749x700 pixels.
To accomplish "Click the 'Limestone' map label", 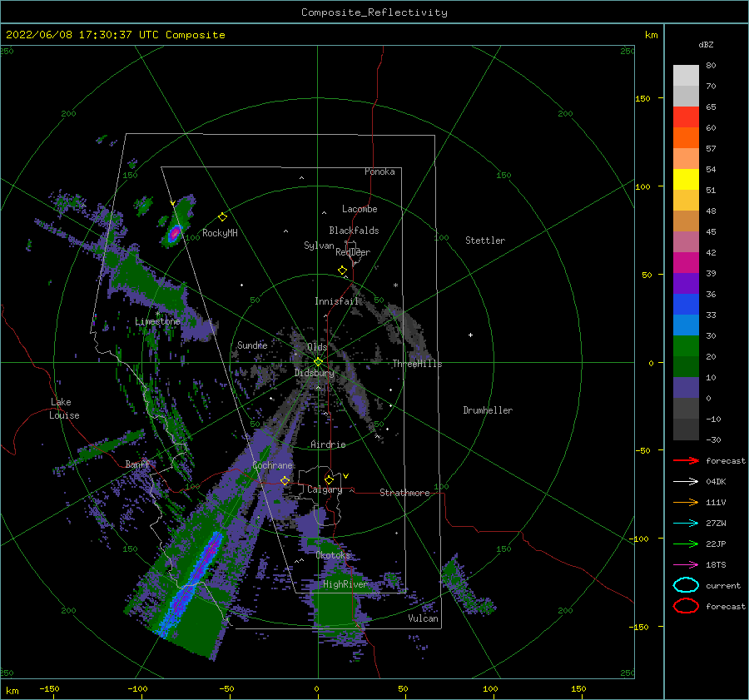I will tap(157, 321).
